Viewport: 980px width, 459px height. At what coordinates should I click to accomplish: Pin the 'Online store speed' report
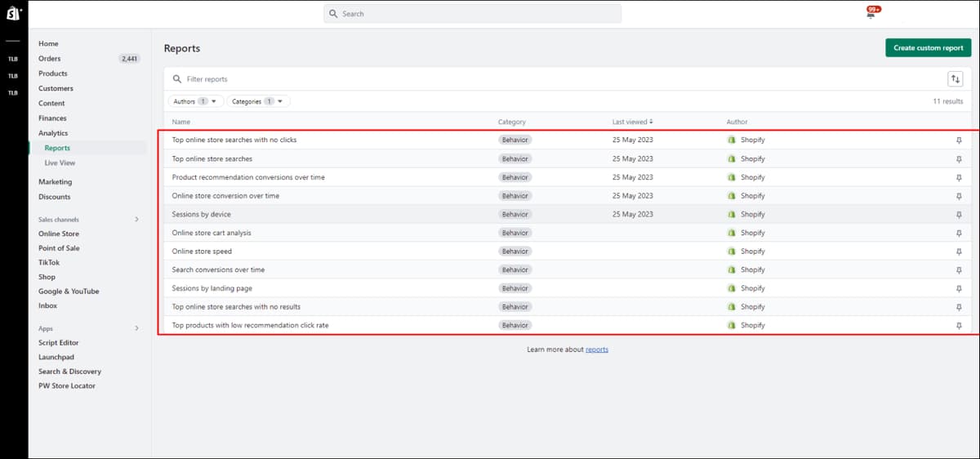click(x=959, y=252)
